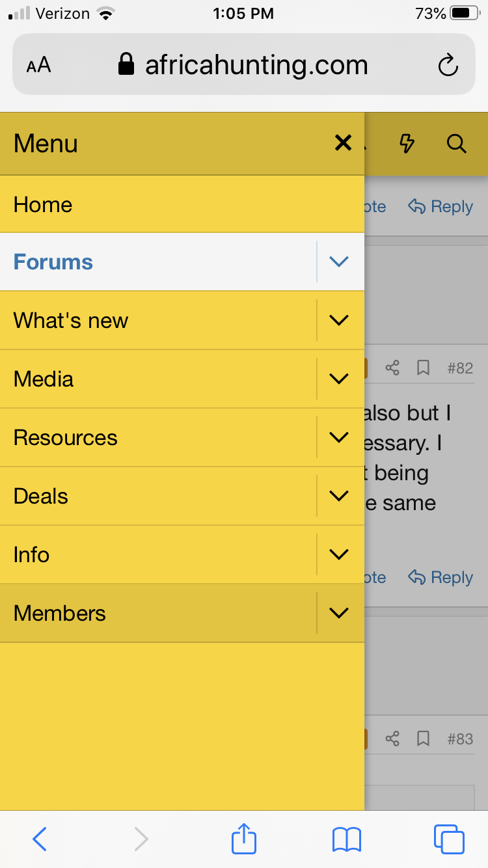Open Deals menu item
Image resolution: width=488 pixels, height=868 pixels.
coord(159,496)
